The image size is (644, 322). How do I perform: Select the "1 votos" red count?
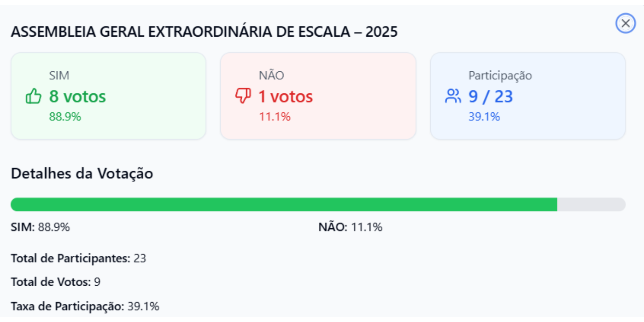[285, 97]
